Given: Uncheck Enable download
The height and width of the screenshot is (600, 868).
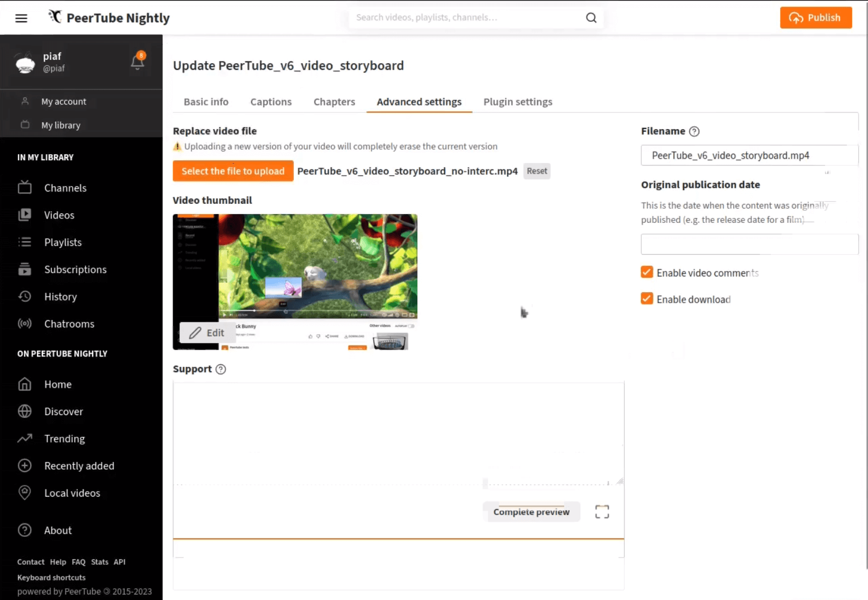Looking at the screenshot, I should pos(646,298).
